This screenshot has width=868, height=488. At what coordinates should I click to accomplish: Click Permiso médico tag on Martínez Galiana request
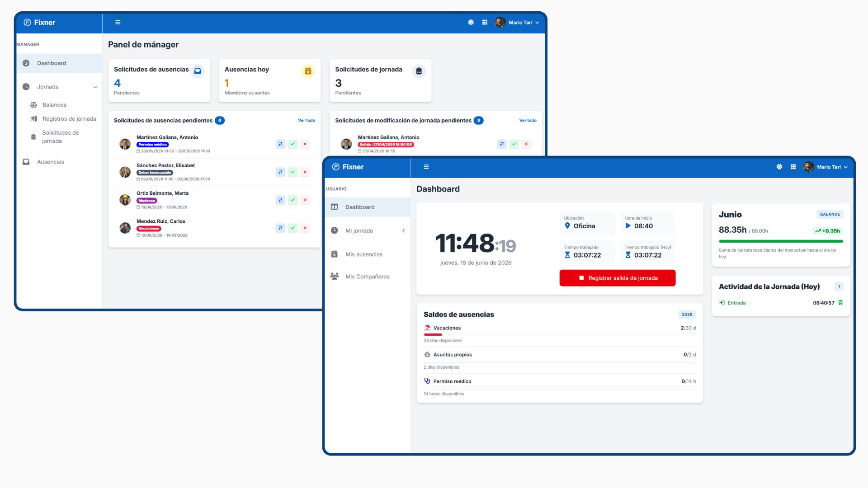[152, 145]
